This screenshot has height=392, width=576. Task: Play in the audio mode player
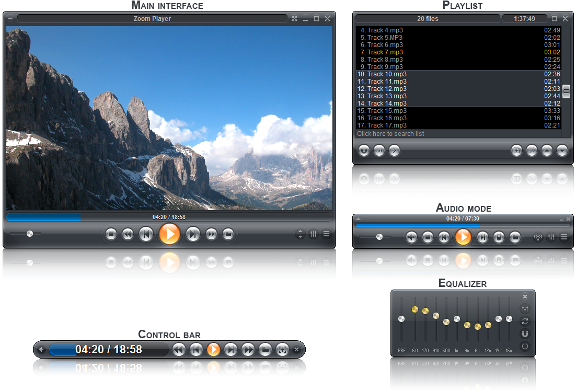coord(463,237)
